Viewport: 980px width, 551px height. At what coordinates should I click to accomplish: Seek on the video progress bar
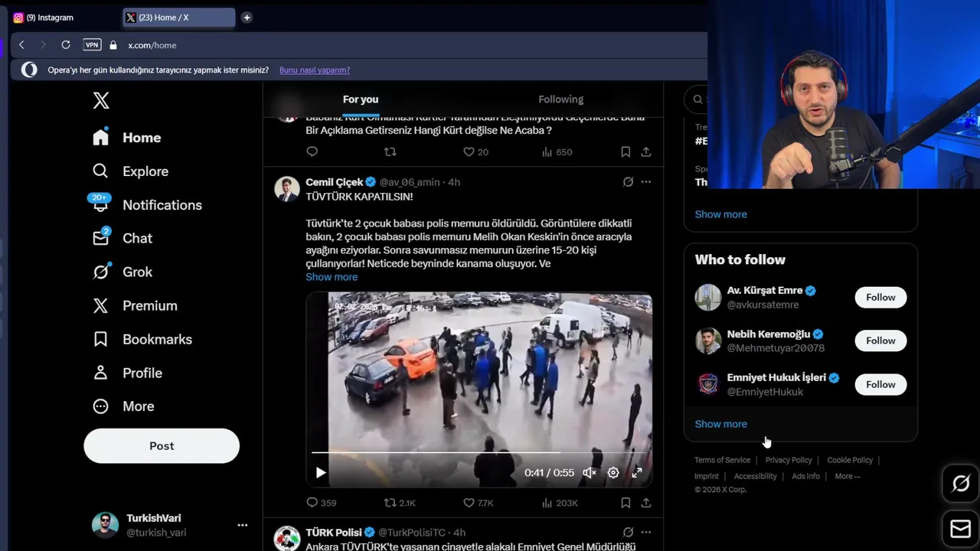coord(479,452)
